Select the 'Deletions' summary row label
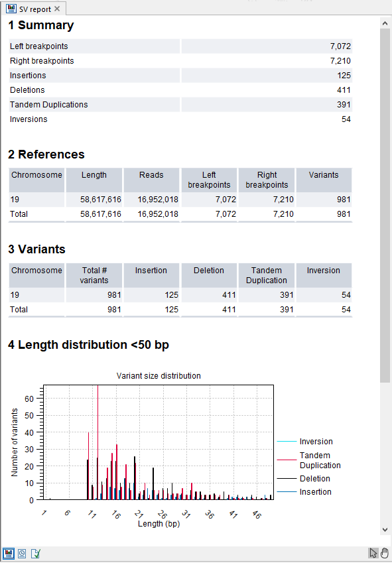The width and height of the screenshot is (392, 563). click(27, 90)
